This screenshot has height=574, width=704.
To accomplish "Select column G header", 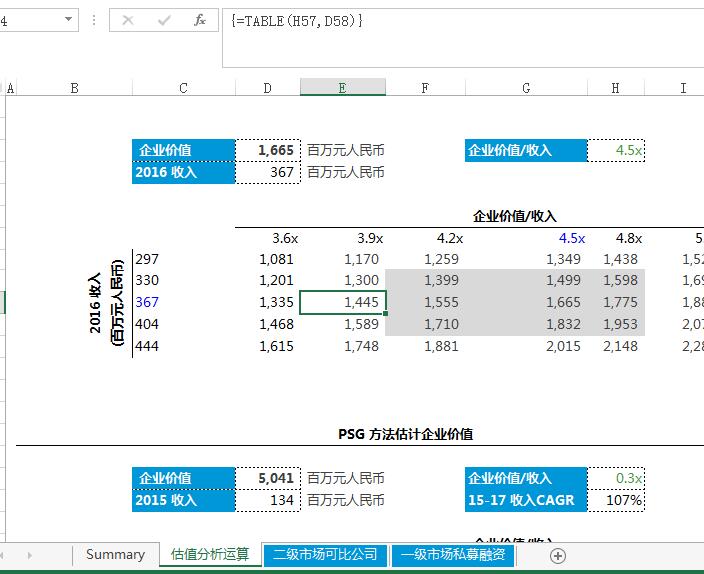I will [x=526, y=88].
